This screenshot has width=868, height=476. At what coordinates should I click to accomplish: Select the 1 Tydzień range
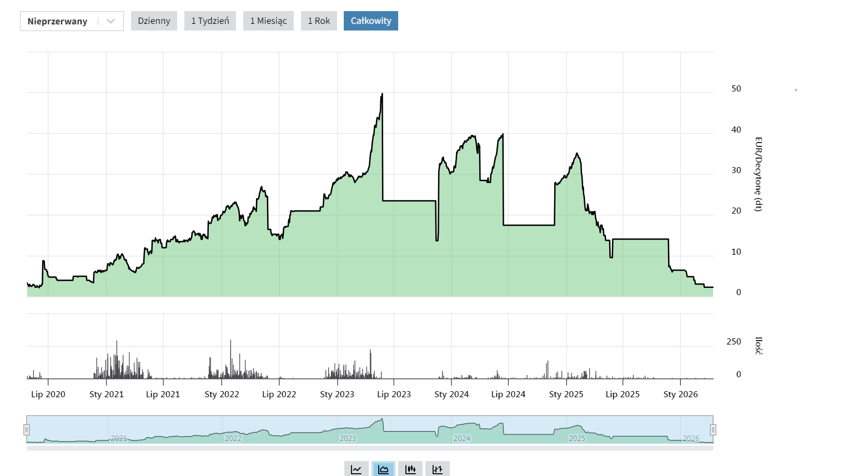tap(210, 21)
